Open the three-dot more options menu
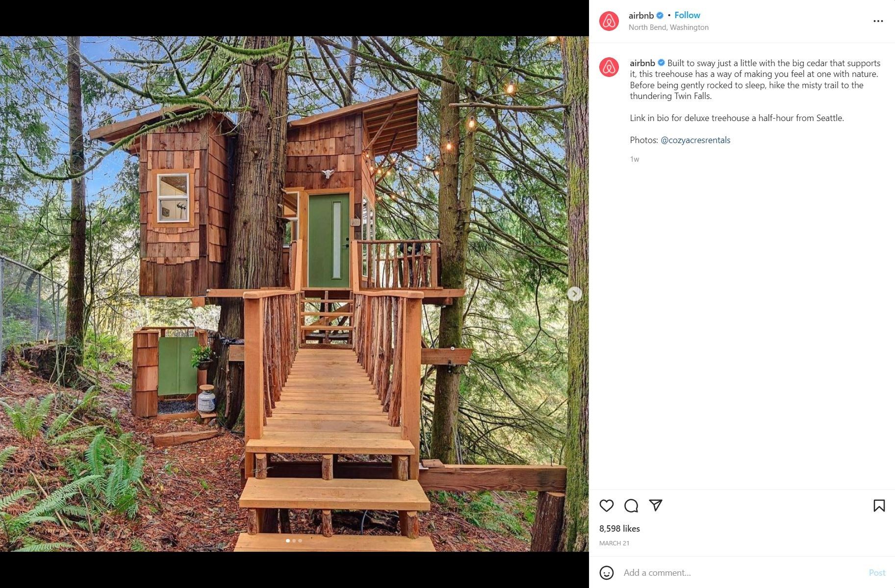This screenshot has height=588, width=895. coord(878,21)
